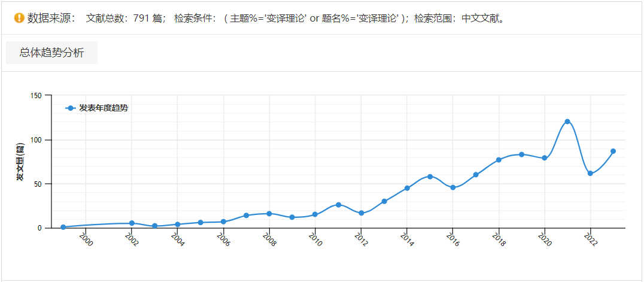
Task: Click the 2022 data point on the line
Action: click(x=590, y=174)
